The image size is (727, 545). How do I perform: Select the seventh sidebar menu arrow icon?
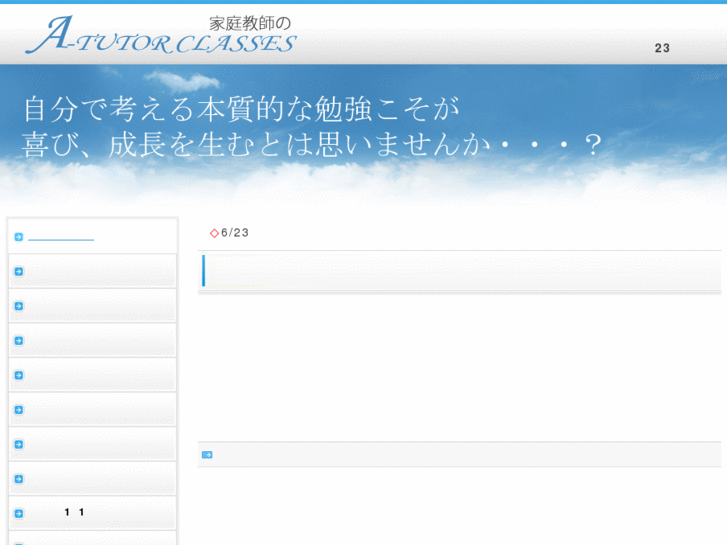pyautogui.click(x=19, y=444)
